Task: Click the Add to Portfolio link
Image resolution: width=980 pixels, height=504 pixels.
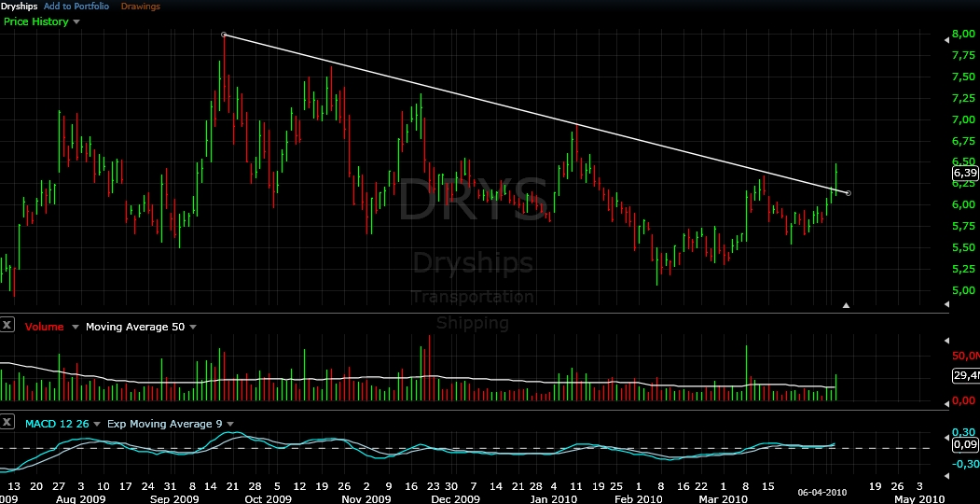Action: coord(76,7)
